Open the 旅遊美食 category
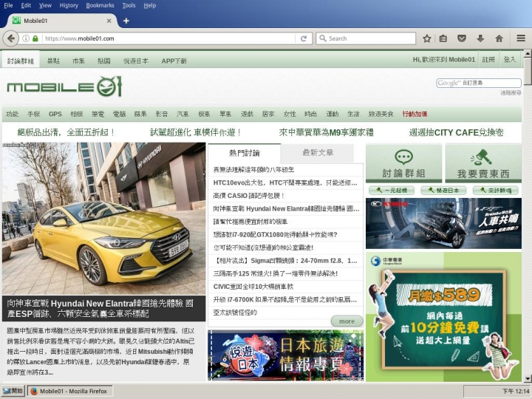Image resolution: width=532 pixels, height=399 pixels. (x=381, y=114)
